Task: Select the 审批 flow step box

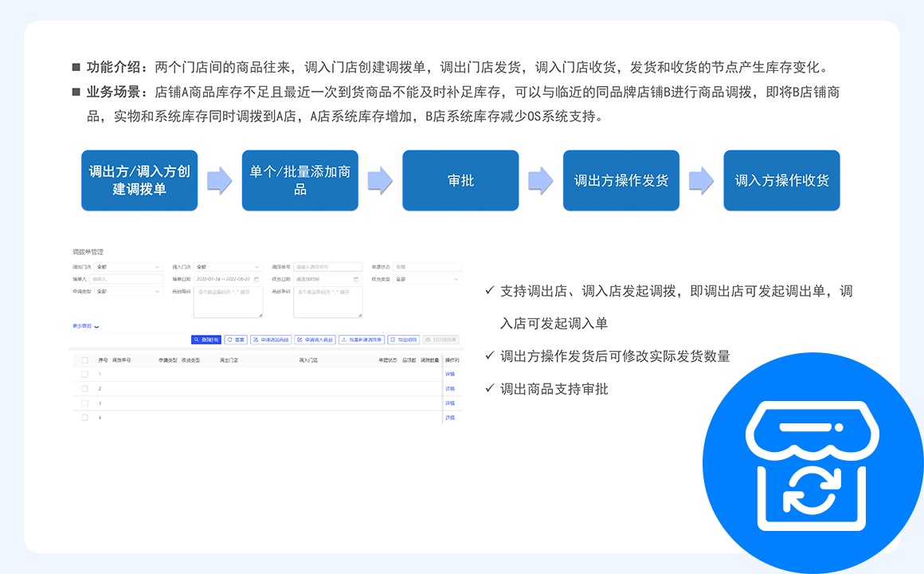Action: coord(460,180)
